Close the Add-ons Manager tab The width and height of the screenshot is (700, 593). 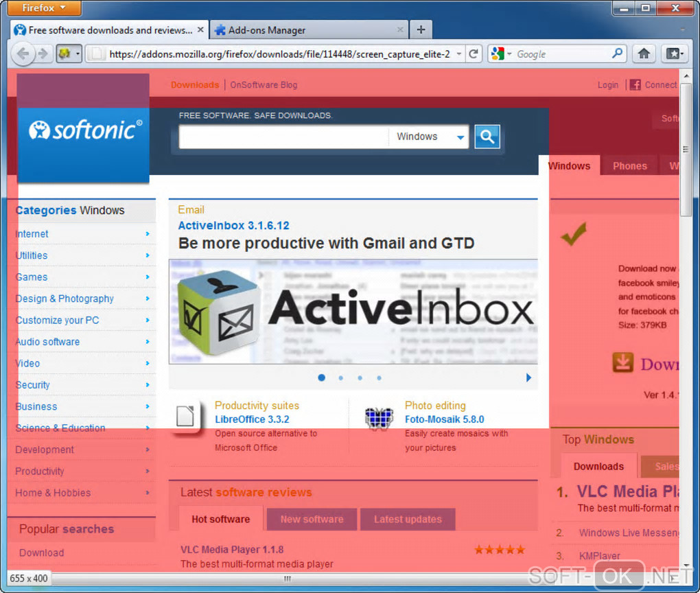(400, 30)
